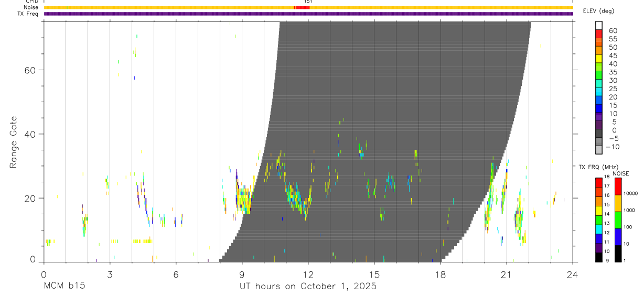Screen dimensions: 644x297
Task: Click '20' tick on Range Gate axis
Action: pos(30,198)
